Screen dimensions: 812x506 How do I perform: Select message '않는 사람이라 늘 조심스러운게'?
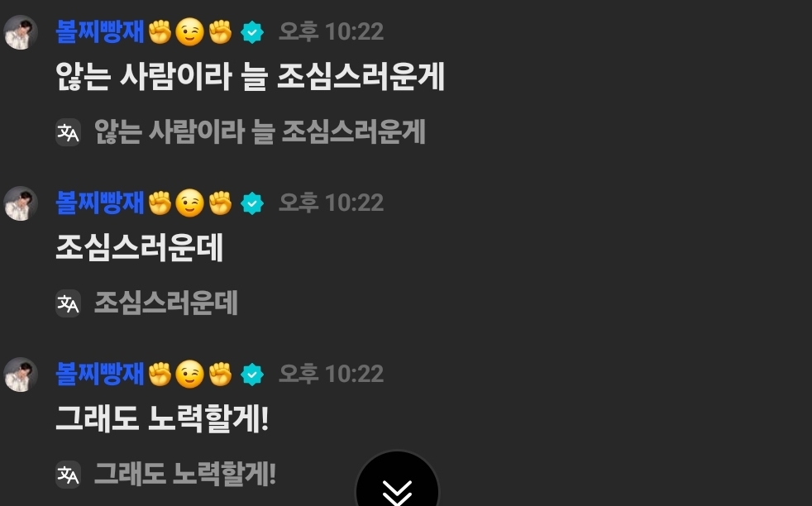pyautogui.click(x=250, y=77)
